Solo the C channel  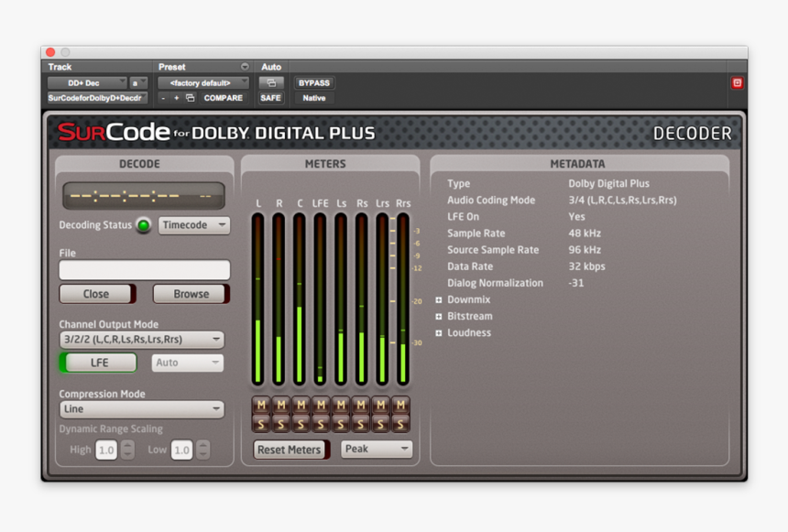(301, 424)
